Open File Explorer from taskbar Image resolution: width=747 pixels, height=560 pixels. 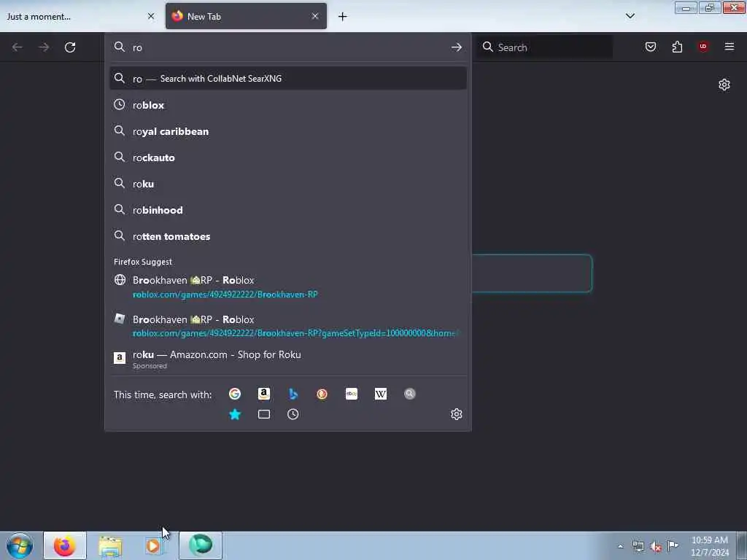[110, 546]
